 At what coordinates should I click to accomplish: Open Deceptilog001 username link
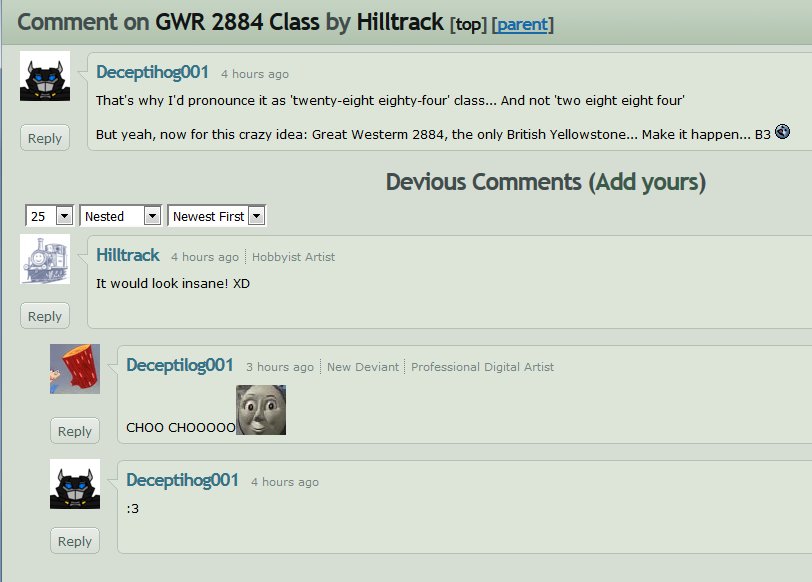(x=180, y=365)
